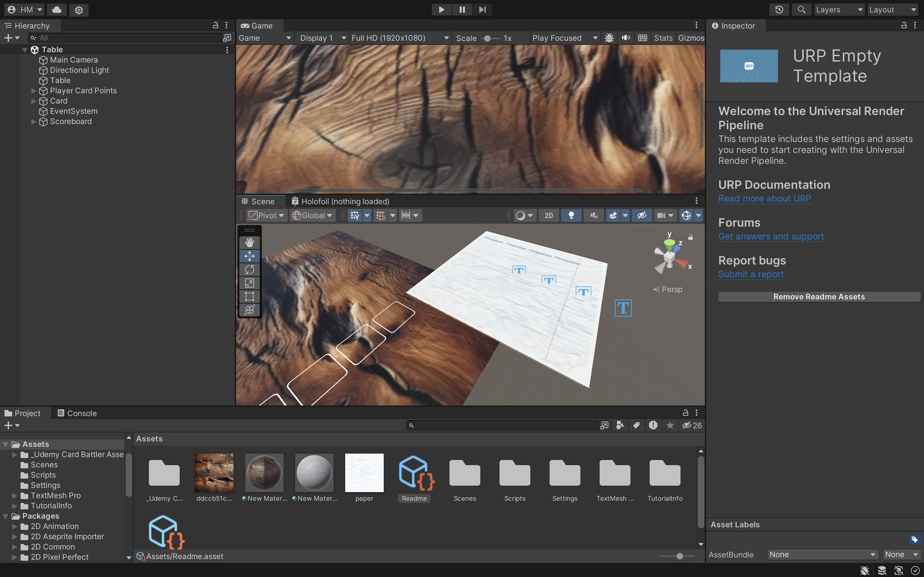924x577 pixels.
Task: Toggle 2D view mode in Scene
Action: 548,216
